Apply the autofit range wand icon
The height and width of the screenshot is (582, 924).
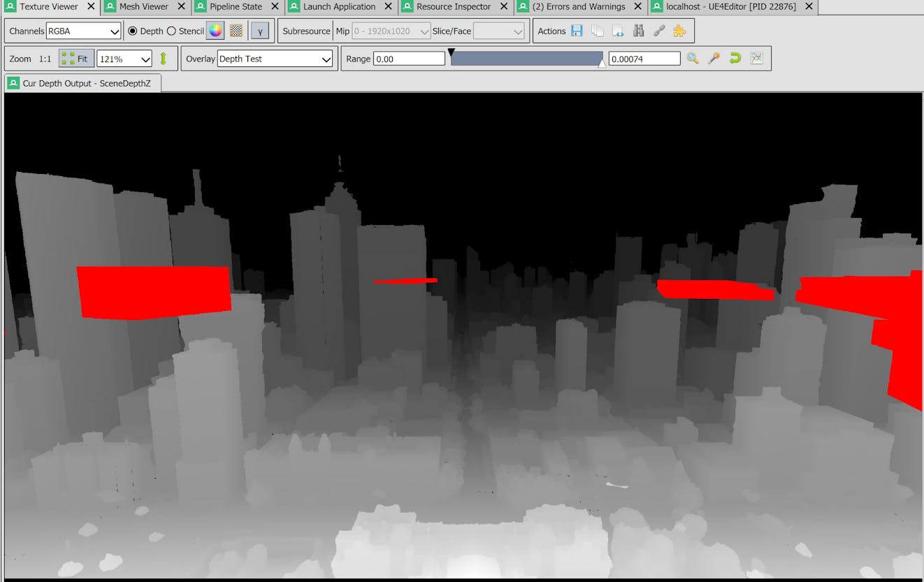pos(714,58)
